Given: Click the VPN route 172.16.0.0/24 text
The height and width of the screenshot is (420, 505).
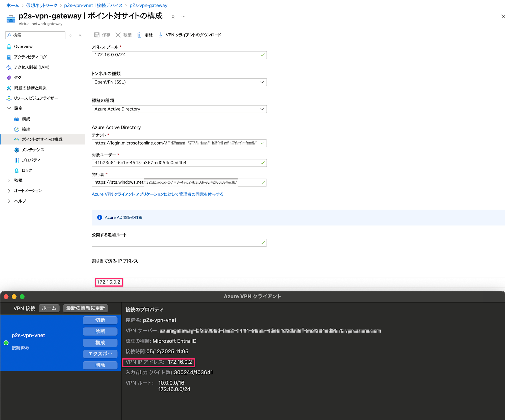Looking at the screenshot, I should [174, 389].
